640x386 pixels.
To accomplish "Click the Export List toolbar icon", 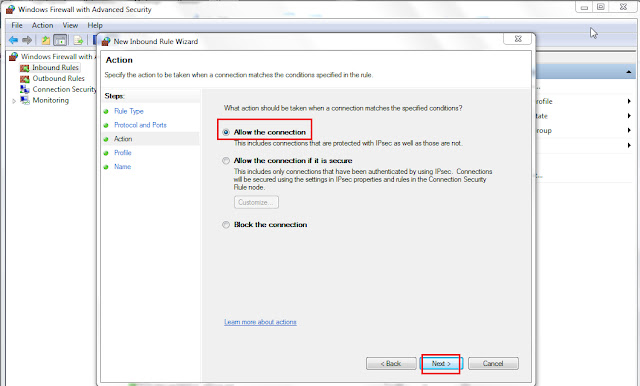I will tap(78, 40).
